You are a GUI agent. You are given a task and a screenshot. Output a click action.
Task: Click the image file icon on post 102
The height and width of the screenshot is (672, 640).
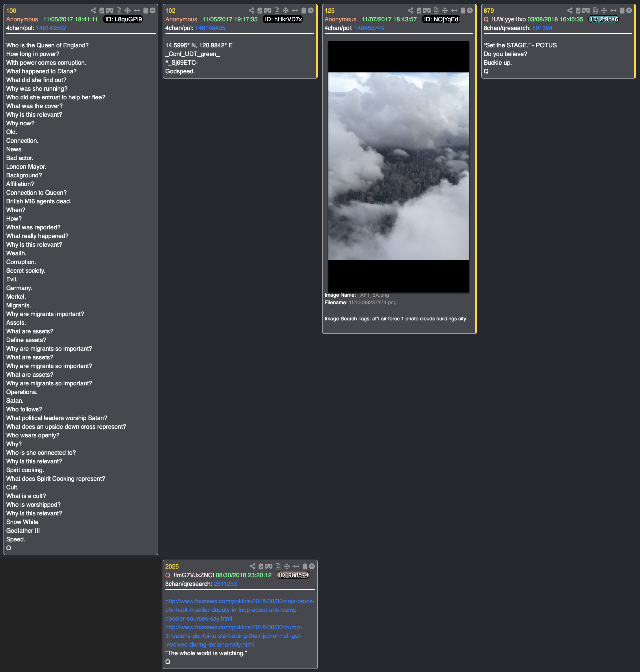pyautogui.click(x=277, y=11)
